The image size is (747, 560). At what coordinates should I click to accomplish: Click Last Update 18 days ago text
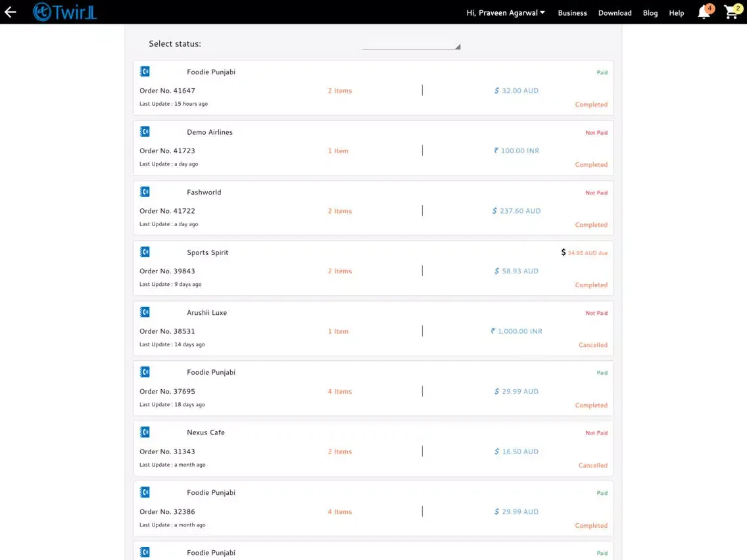pyautogui.click(x=172, y=405)
